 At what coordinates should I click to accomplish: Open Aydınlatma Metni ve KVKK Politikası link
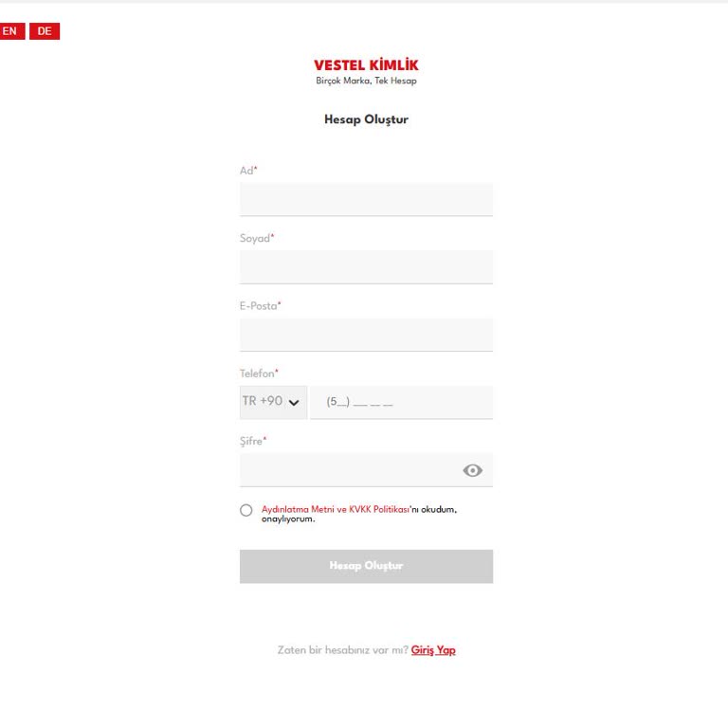click(x=336, y=509)
